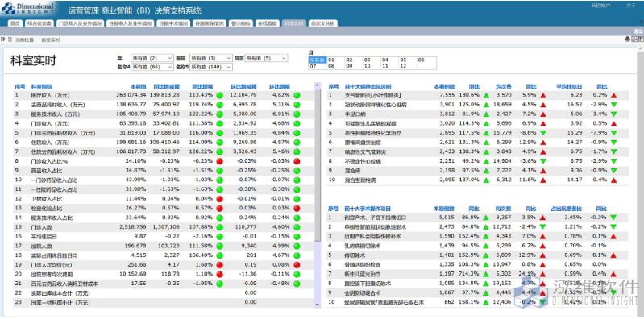Sort by the 前十大手术操作项目 column header
Screen dimensions: 644x319
point(368,209)
